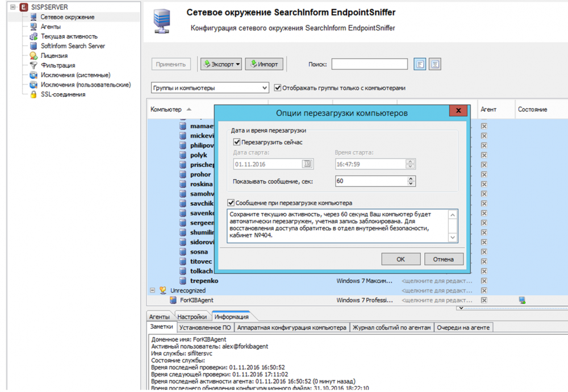The width and height of the screenshot is (568, 392).
Task: Increase Показывать сообщение seconds value
Action: click(x=411, y=178)
